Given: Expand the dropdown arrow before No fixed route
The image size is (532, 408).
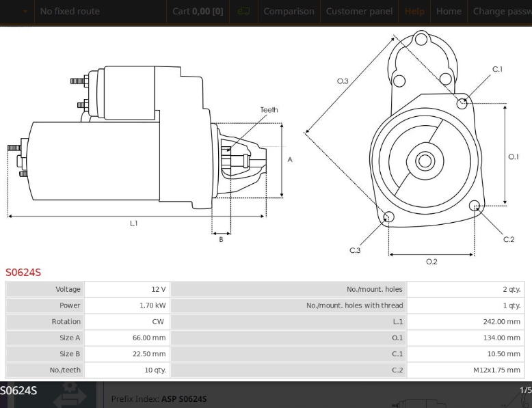Looking at the screenshot, I should click(25, 12).
